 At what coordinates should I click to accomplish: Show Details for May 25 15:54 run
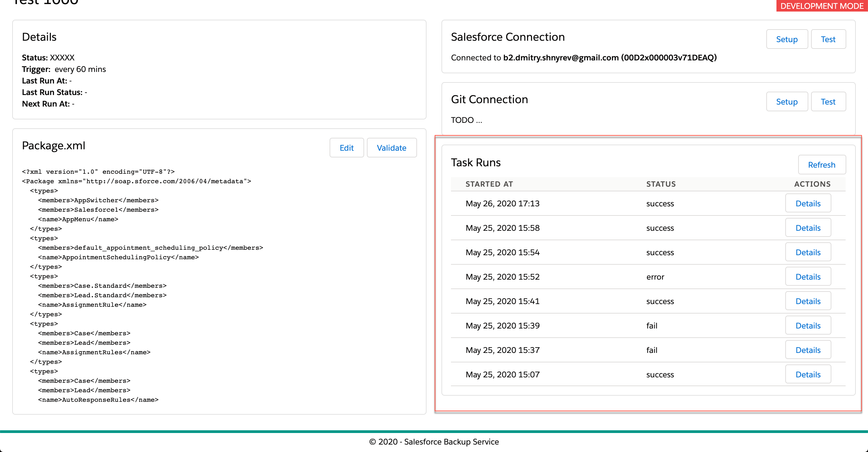click(x=808, y=252)
